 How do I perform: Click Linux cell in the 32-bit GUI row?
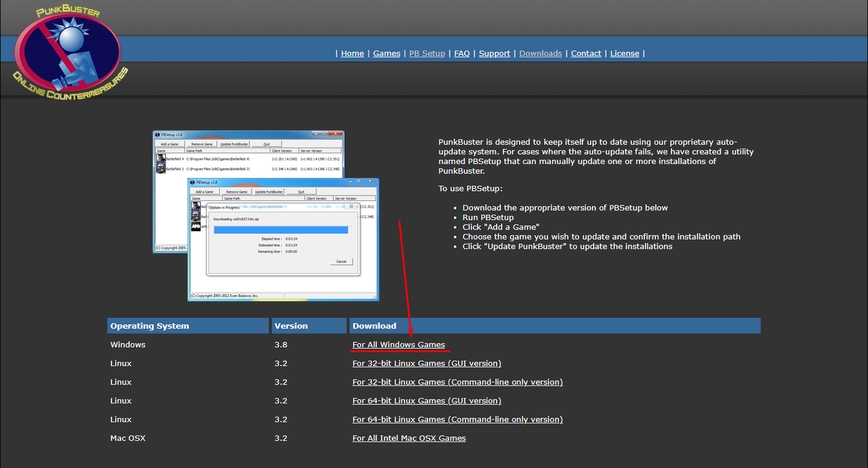[x=121, y=364]
